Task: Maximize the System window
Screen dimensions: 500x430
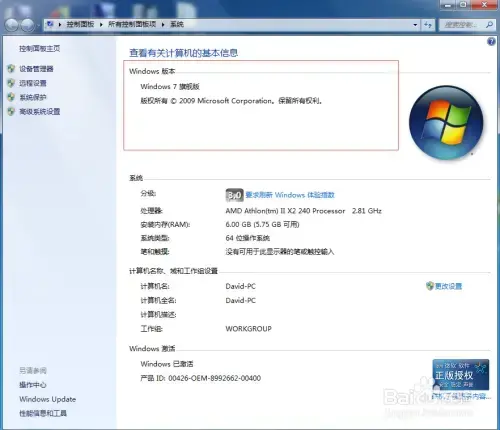Action: (x=463, y=5)
